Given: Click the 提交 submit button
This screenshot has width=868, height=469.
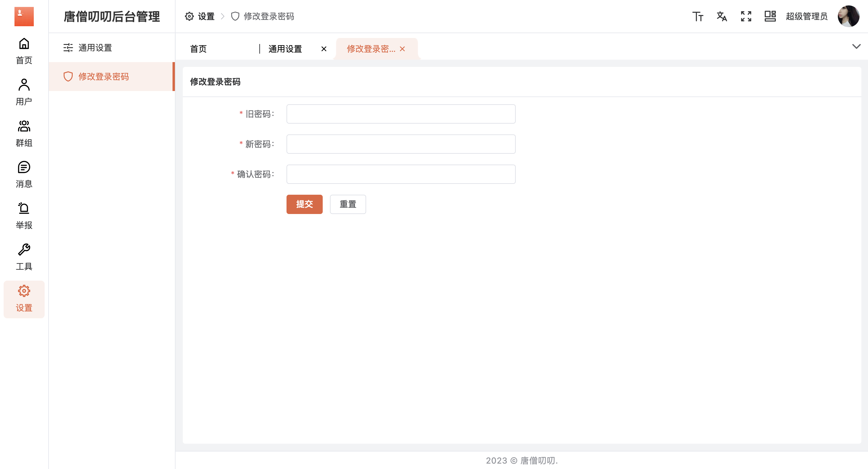Looking at the screenshot, I should point(304,204).
